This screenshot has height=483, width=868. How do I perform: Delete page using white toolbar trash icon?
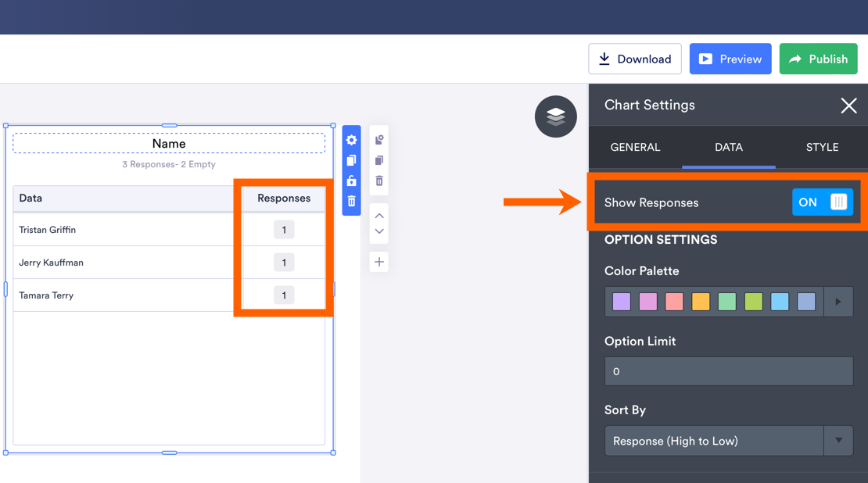point(379,181)
